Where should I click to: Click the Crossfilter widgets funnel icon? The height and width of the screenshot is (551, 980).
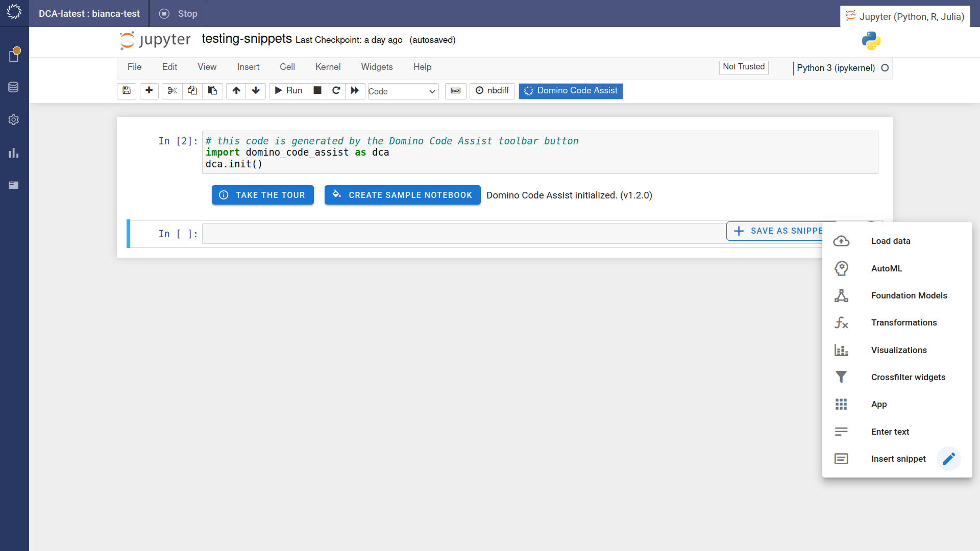point(841,377)
